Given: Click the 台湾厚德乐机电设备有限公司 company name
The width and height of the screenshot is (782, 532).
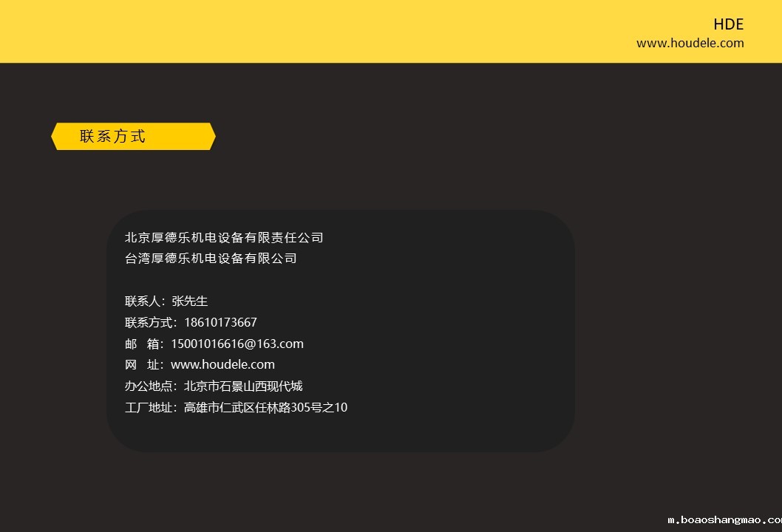Looking at the screenshot, I should [x=211, y=259].
